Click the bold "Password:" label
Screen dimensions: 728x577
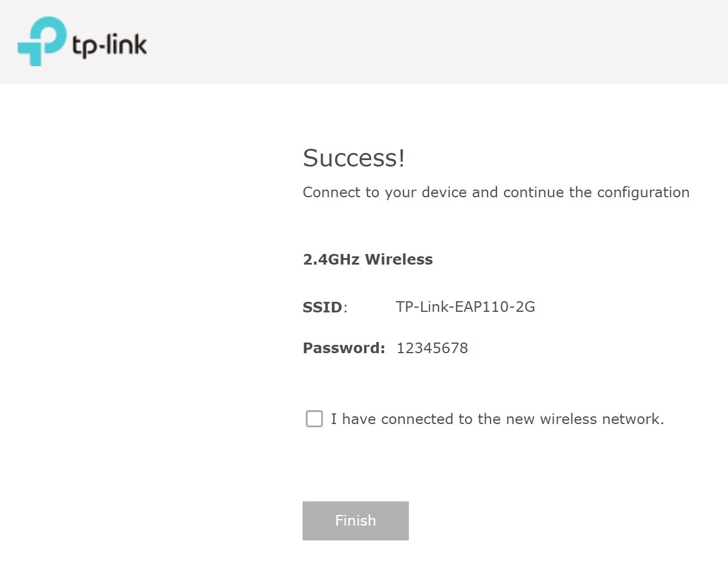343,348
